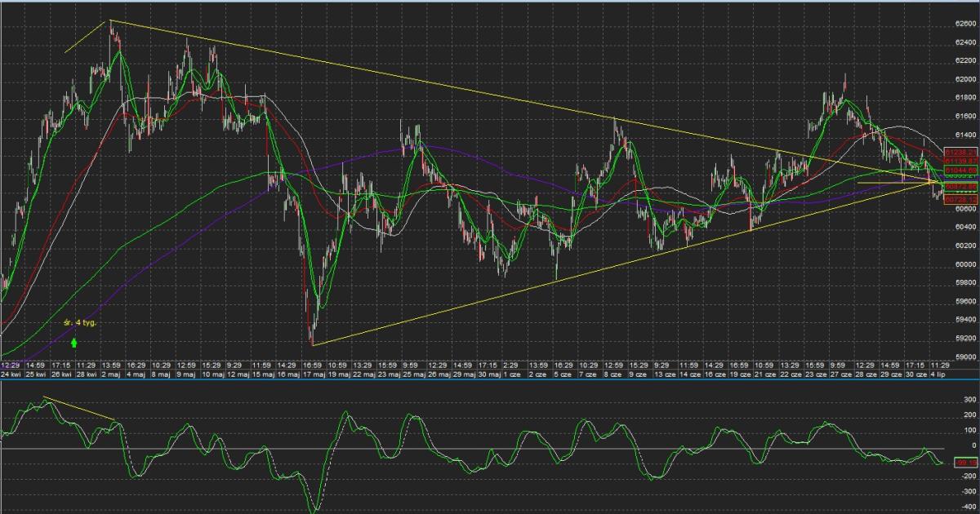Pick the "2 maj" date label

click(112, 375)
